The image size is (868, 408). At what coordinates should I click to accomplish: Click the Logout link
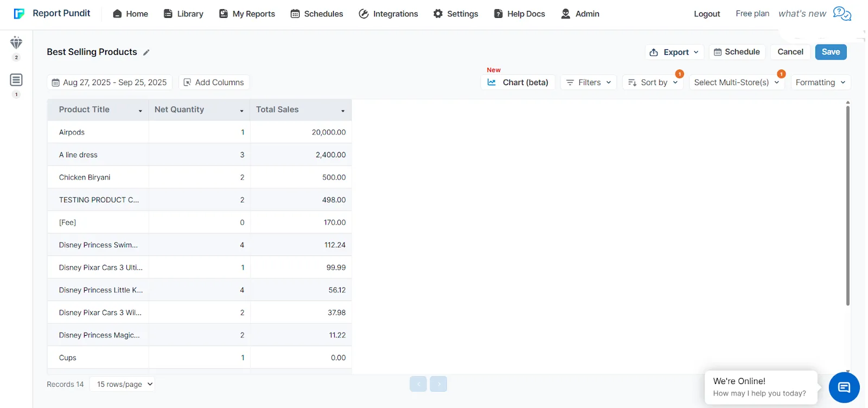707,14
